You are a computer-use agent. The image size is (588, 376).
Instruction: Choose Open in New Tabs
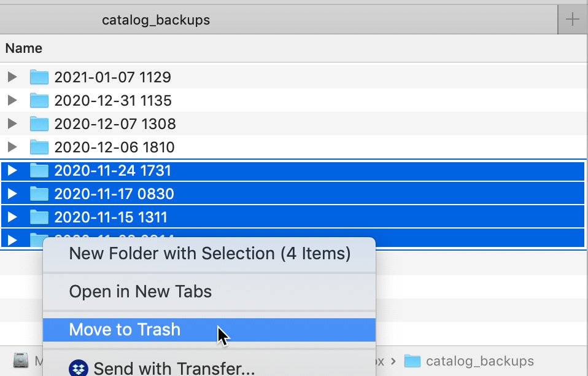pyautogui.click(x=141, y=292)
